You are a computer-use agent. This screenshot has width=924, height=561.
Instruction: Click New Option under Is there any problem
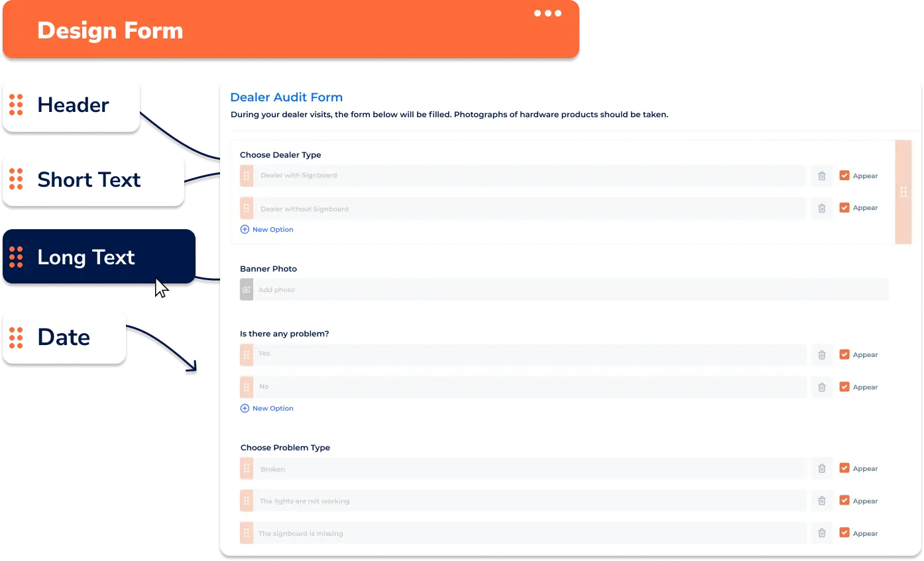(x=267, y=409)
